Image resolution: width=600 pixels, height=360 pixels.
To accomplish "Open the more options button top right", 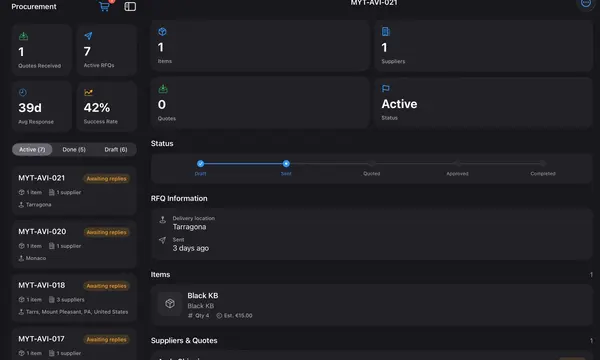I will coord(585,3).
